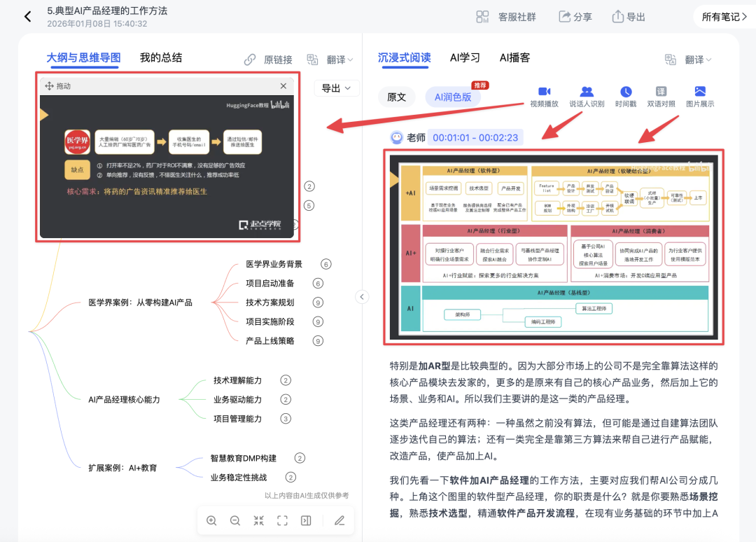
Task: Open 视频播放 video playback
Action: click(x=545, y=97)
